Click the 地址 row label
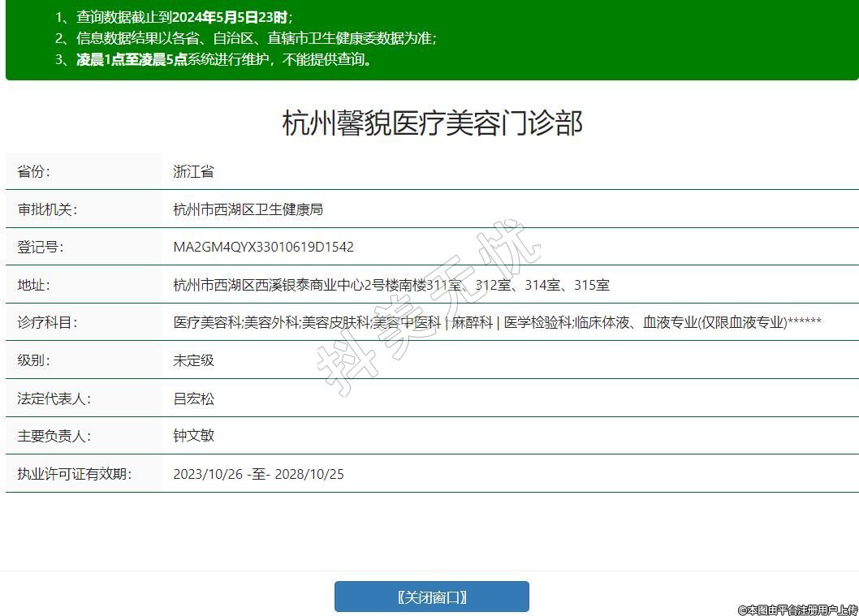This screenshot has width=859, height=616. coord(34,285)
